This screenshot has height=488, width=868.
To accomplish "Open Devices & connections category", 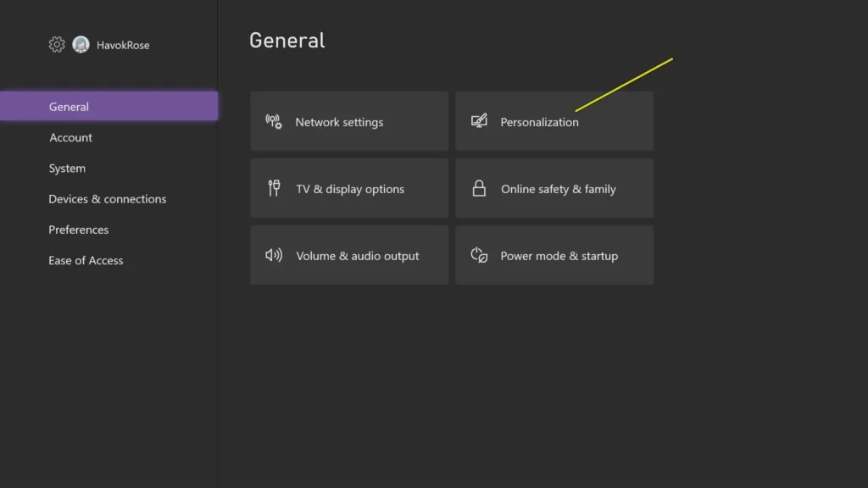I will pos(108,198).
